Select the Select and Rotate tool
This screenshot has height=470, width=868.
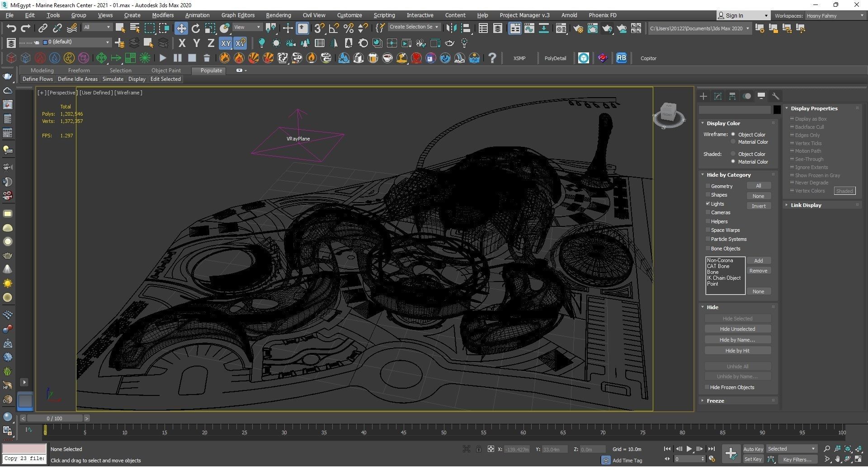click(x=196, y=28)
